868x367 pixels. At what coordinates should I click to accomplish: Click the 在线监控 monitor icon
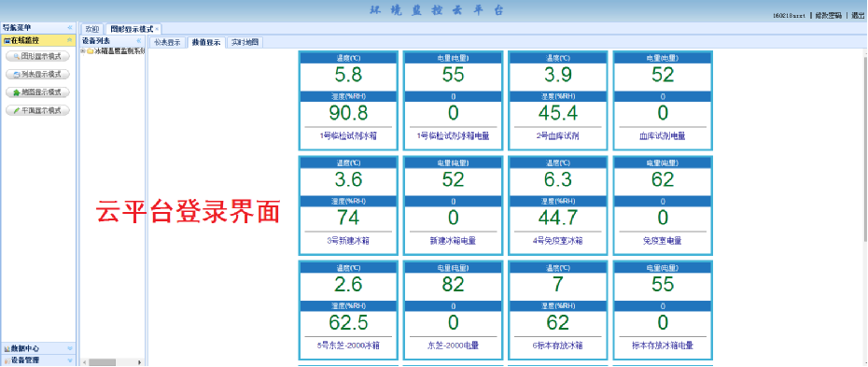(x=7, y=40)
